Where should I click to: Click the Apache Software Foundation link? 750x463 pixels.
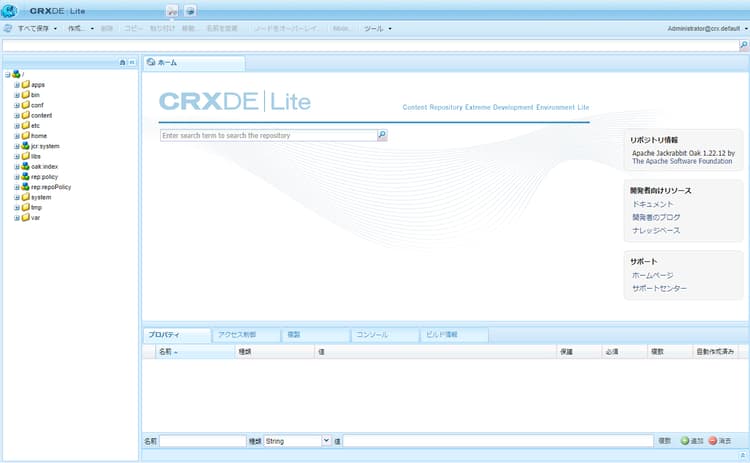pos(682,162)
